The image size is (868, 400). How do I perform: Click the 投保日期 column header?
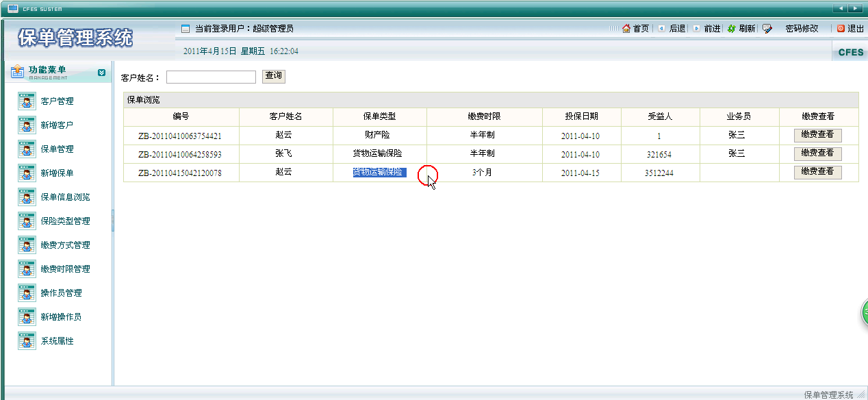(582, 117)
